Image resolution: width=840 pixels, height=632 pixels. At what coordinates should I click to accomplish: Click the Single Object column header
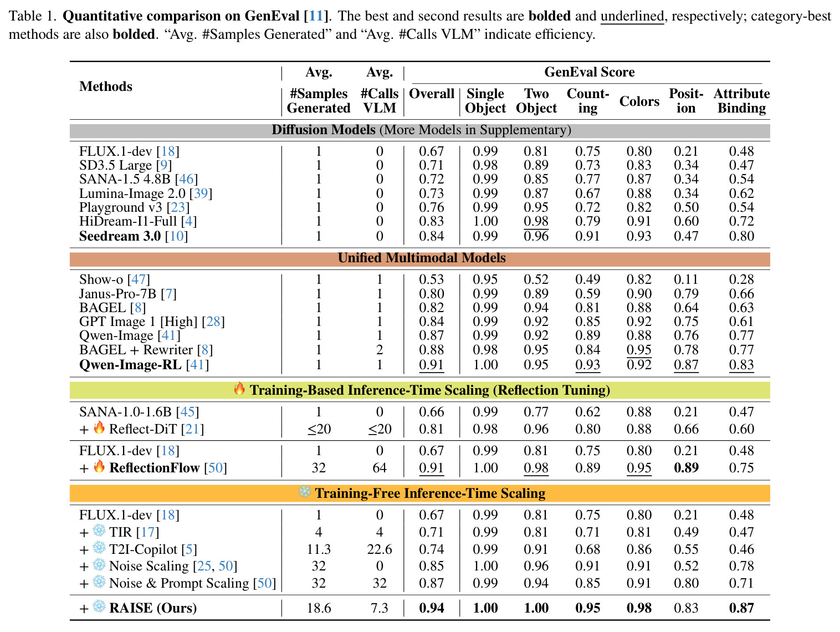pyautogui.click(x=485, y=101)
